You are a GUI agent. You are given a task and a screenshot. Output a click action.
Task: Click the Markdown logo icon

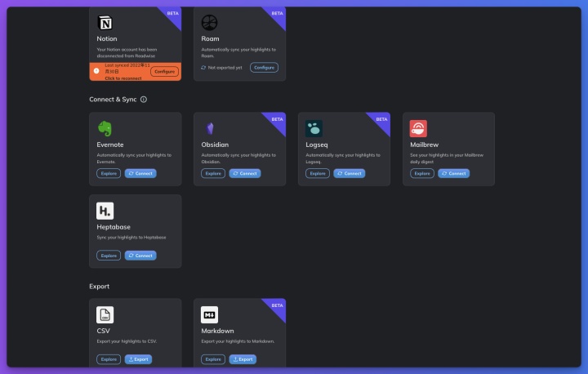tap(209, 314)
